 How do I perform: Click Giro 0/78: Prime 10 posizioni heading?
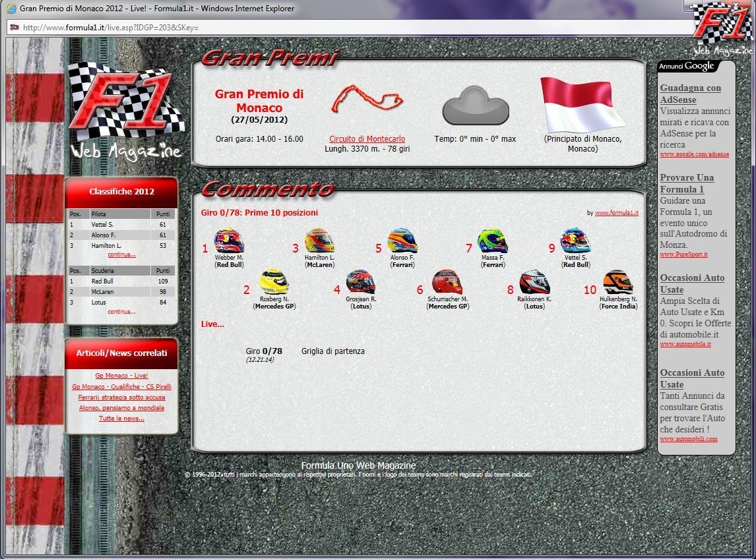(259, 212)
